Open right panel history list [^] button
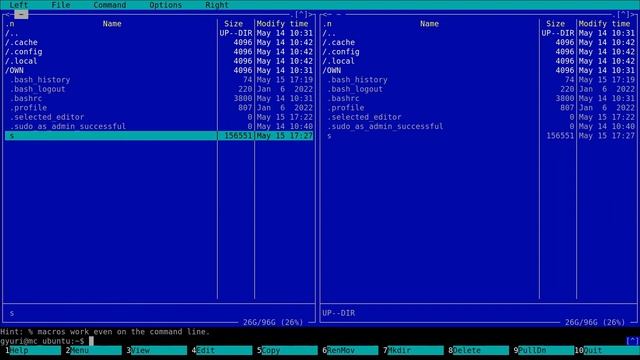640x360 pixels. (x=623, y=15)
